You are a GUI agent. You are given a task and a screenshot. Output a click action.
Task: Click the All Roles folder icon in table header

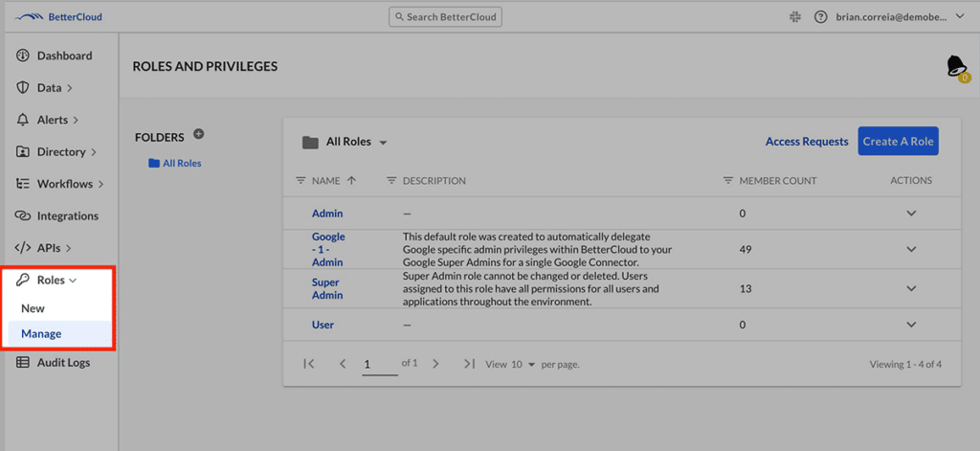(x=310, y=142)
